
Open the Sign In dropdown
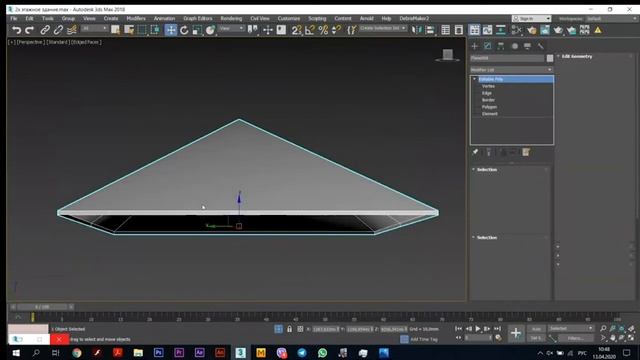[531, 18]
